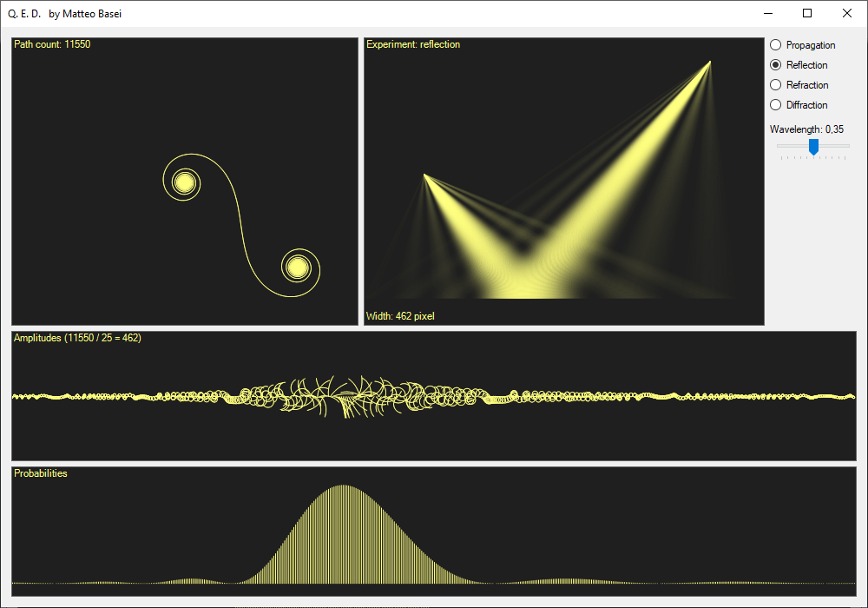Close the Q. E. D. window

pyautogui.click(x=847, y=13)
